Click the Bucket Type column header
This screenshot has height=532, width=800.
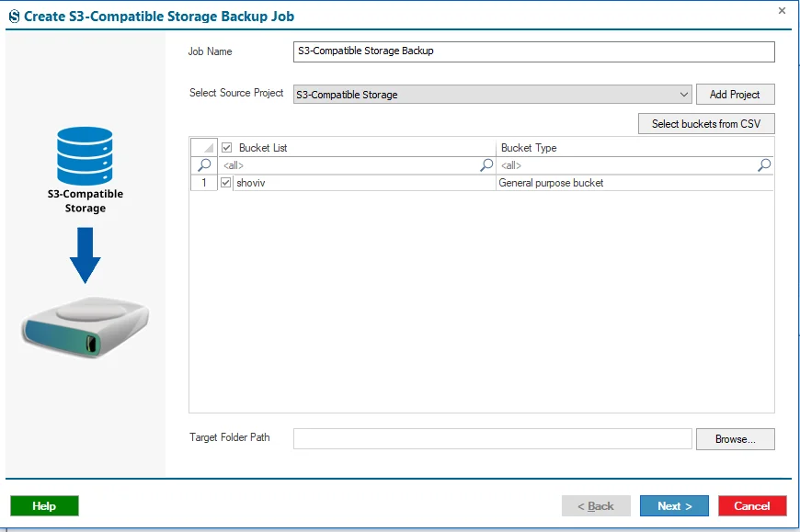[634, 148]
